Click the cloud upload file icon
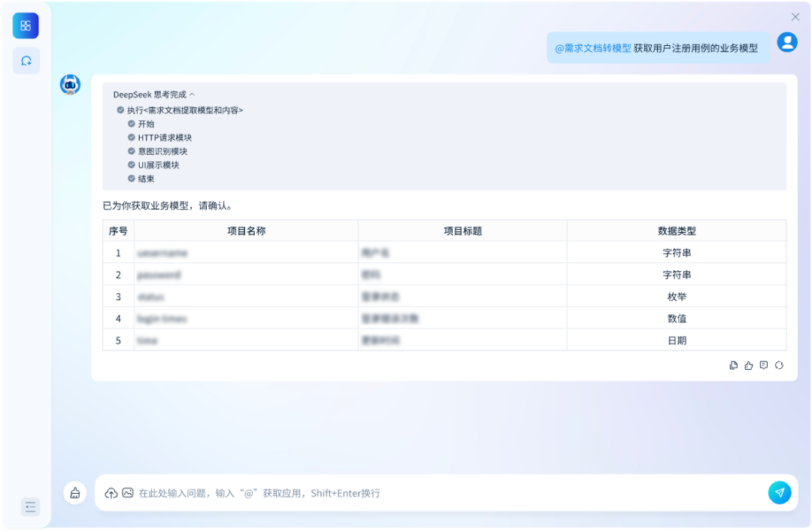Screen dimensions: 812x532 [111, 493]
